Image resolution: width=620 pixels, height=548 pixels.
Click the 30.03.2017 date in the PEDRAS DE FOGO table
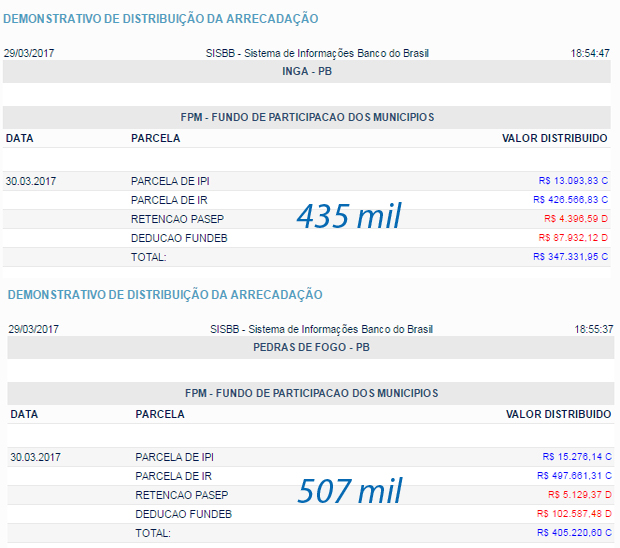35,457
